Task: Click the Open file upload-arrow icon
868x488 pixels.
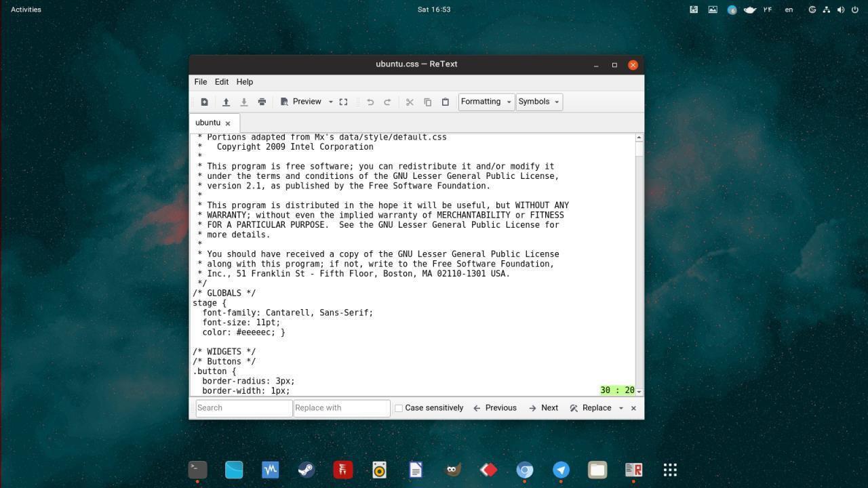Action: tap(226, 102)
